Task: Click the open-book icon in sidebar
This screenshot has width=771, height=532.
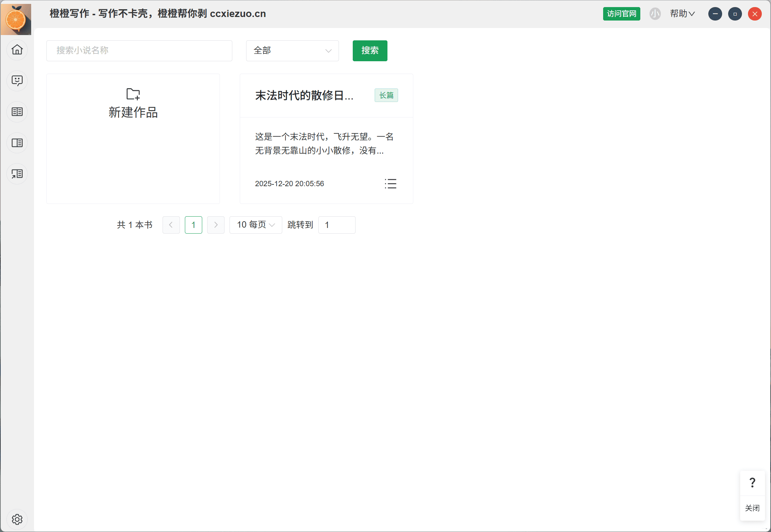Action: tap(17, 112)
